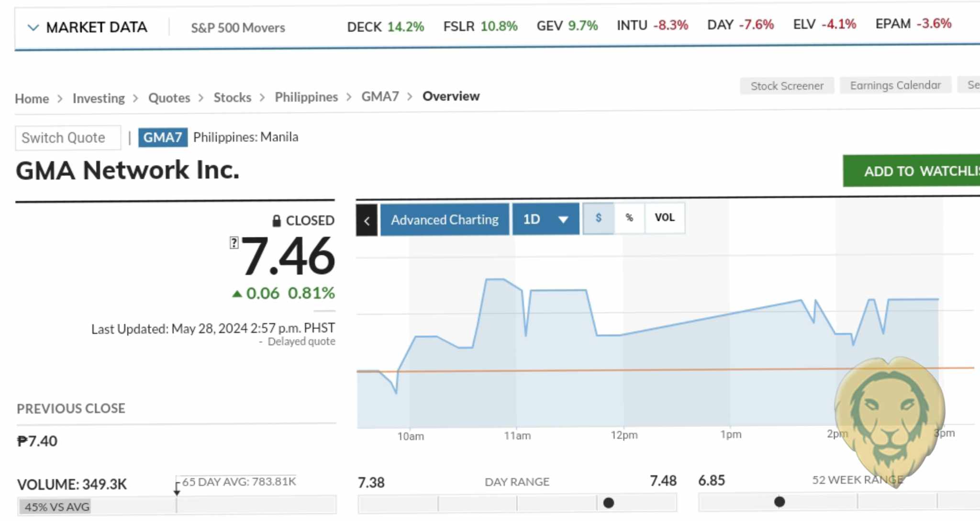The height and width of the screenshot is (521, 980).
Task: Click ELV -4.1% ticker mover
Action: pos(824,24)
